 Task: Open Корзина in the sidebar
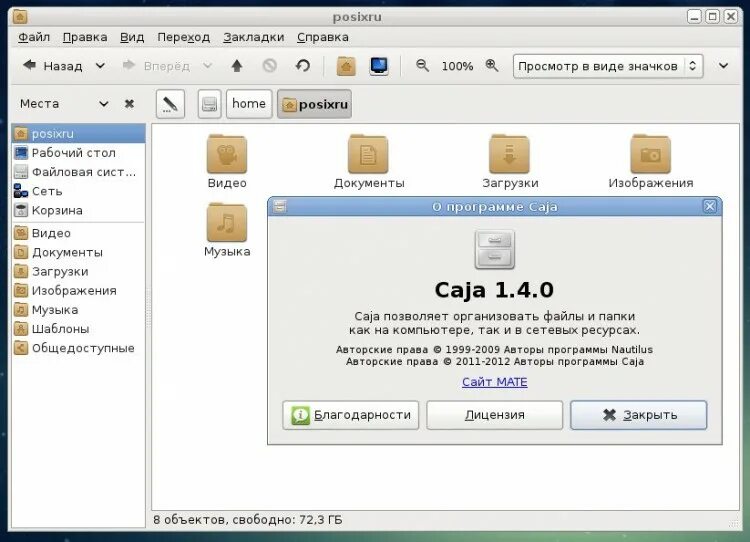click(x=78, y=210)
